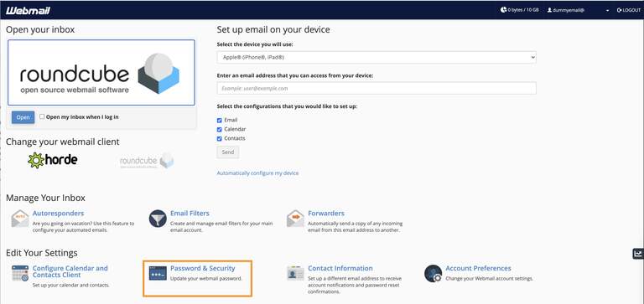This screenshot has width=644, height=304.
Task: Uncheck the Email configuration checkbox
Action: [x=220, y=121]
